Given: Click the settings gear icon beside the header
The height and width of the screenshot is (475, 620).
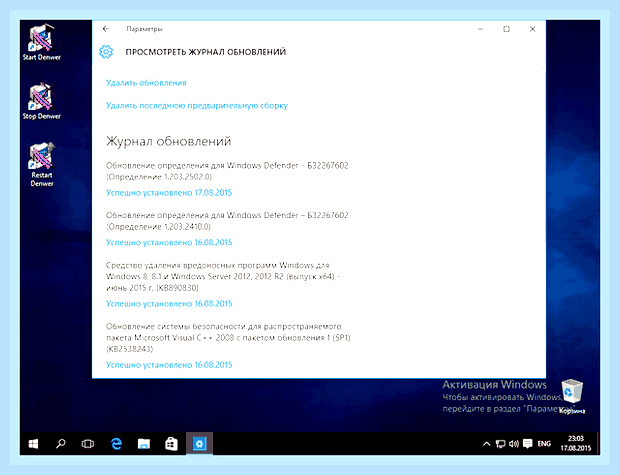Looking at the screenshot, I should coord(106,52).
